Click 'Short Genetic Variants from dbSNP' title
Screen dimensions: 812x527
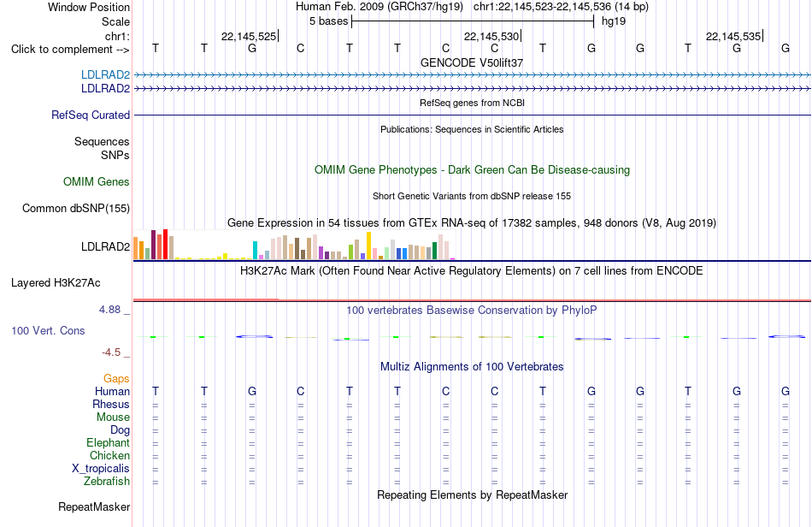coord(472,196)
